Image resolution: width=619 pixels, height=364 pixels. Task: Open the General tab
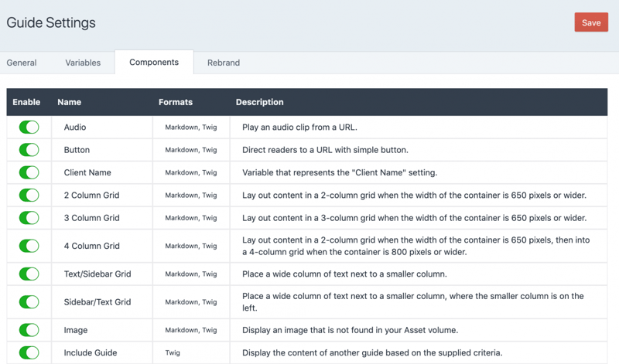pyautogui.click(x=22, y=63)
